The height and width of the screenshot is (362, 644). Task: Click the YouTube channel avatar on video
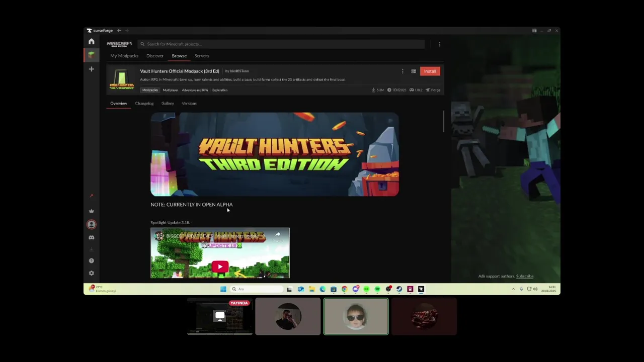coord(158,236)
